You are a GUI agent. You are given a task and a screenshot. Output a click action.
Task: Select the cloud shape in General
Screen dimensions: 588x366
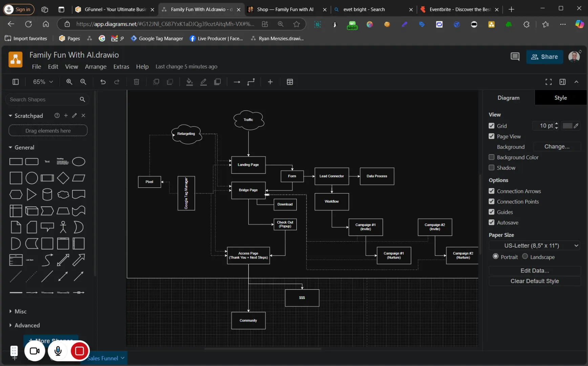pyautogui.click(x=63, y=195)
